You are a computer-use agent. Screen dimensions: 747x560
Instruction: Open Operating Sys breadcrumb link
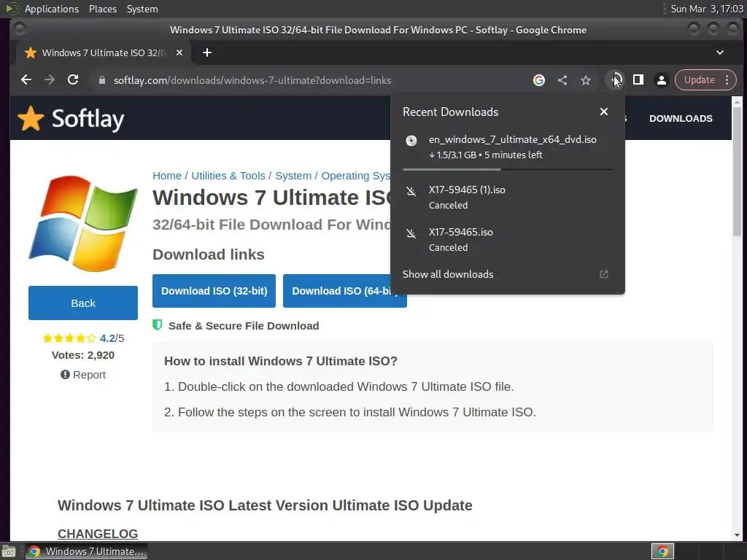coord(356,176)
